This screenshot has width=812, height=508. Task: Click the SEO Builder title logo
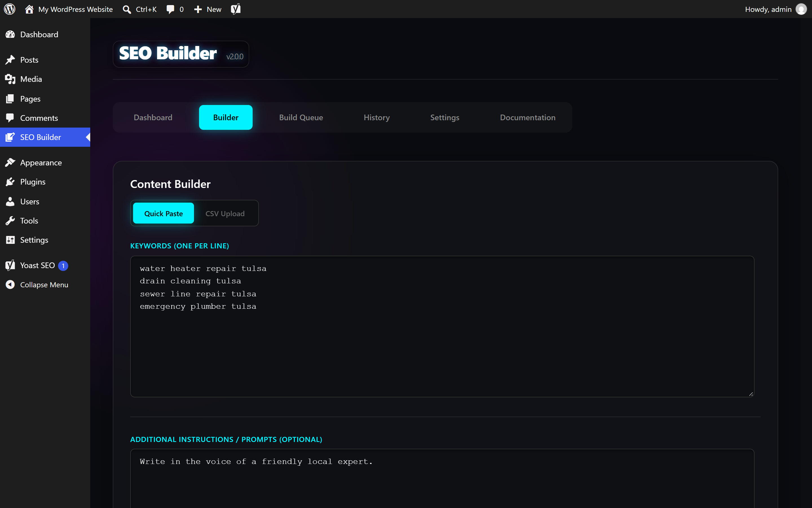(168, 53)
